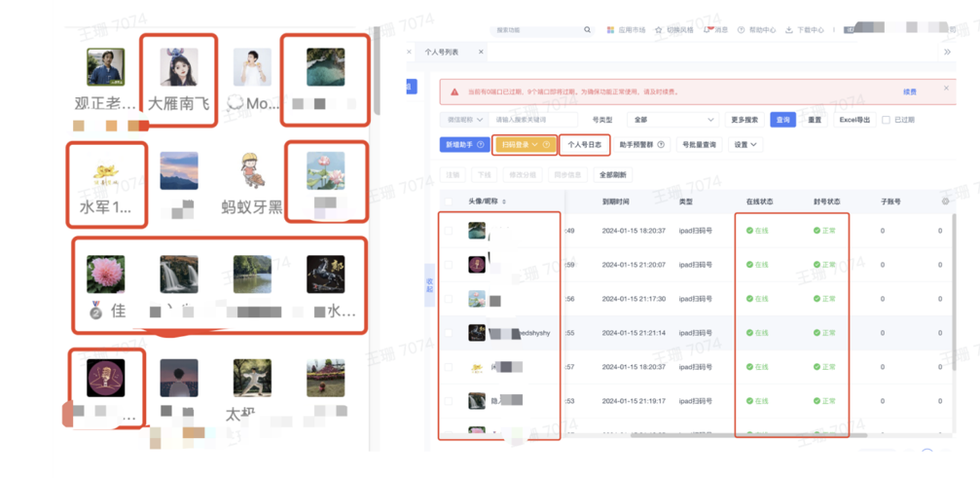Click the Mo... contact in white shirt
980x478 pixels.
(252, 67)
